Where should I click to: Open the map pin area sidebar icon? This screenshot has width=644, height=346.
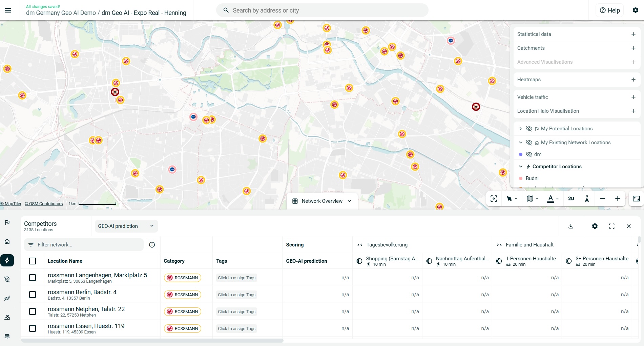7,318
